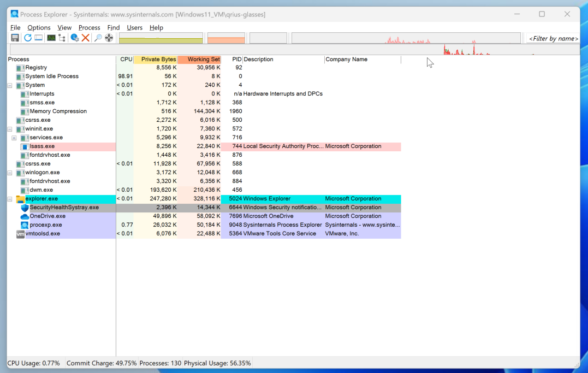Click the OneDrive.exe cloud icon

tap(25, 216)
